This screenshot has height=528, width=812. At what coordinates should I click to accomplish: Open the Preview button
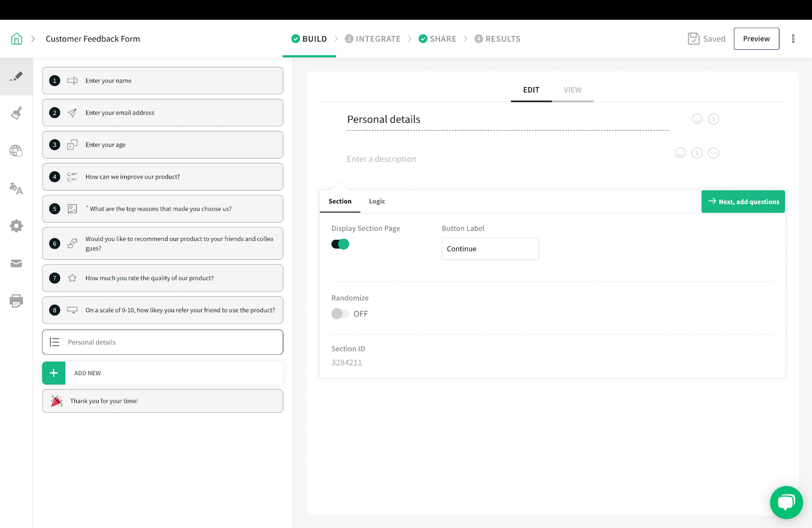[756, 39]
